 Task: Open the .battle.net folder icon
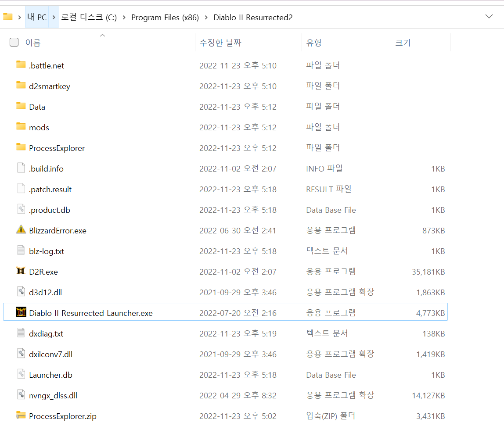click(21, 64)
